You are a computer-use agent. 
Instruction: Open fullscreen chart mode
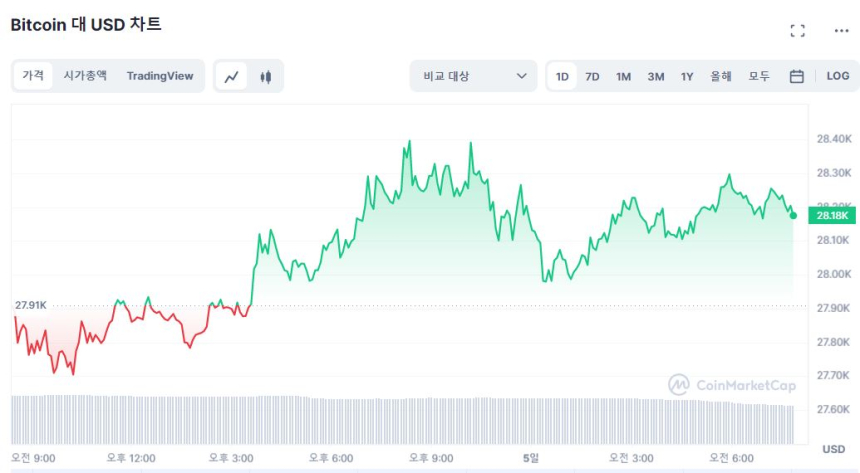click(797, 31)
